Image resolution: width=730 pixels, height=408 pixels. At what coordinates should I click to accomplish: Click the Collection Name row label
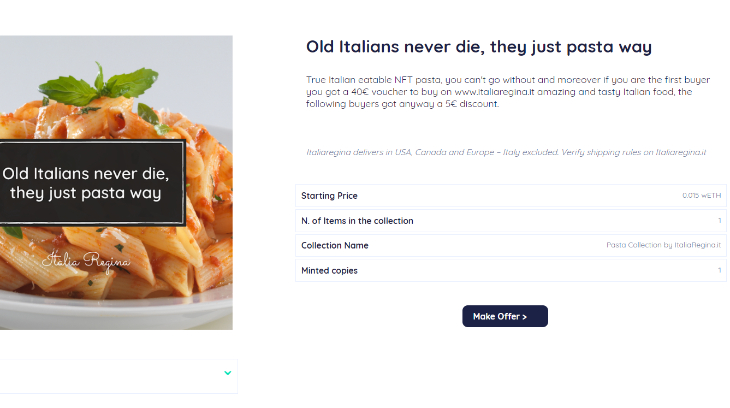click(x=335, y=245)
